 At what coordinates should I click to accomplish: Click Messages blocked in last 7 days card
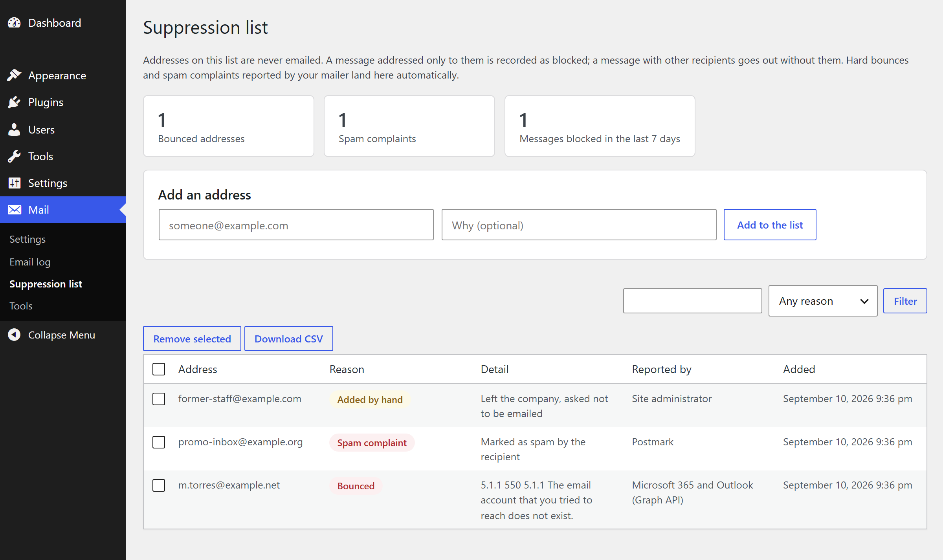[x=600, y=126]
